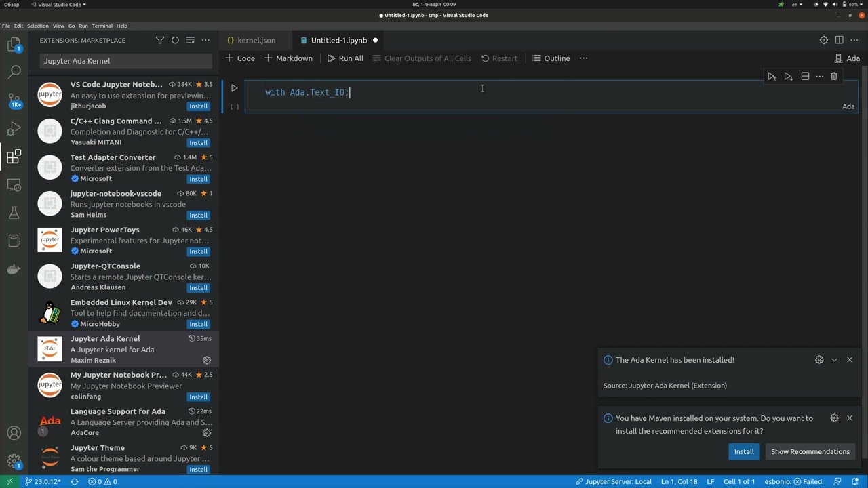Open Views and More Actions in Extensions header

[x=205, y=40]
